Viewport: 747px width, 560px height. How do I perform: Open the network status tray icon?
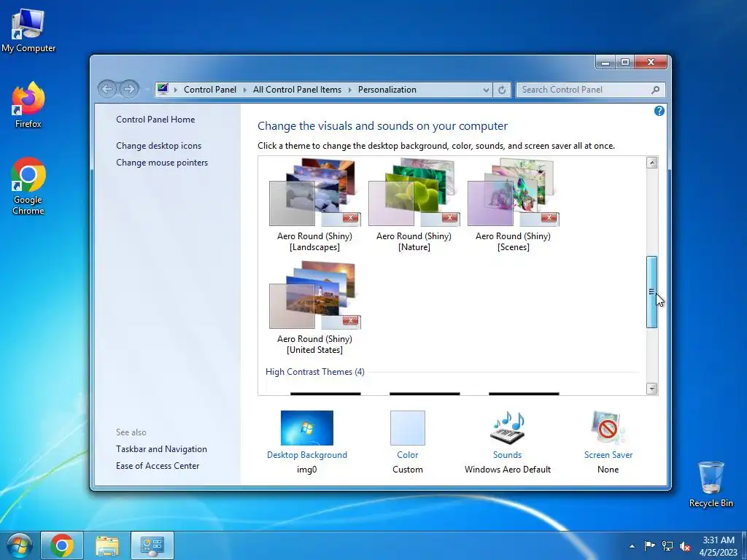pos(667,546)
